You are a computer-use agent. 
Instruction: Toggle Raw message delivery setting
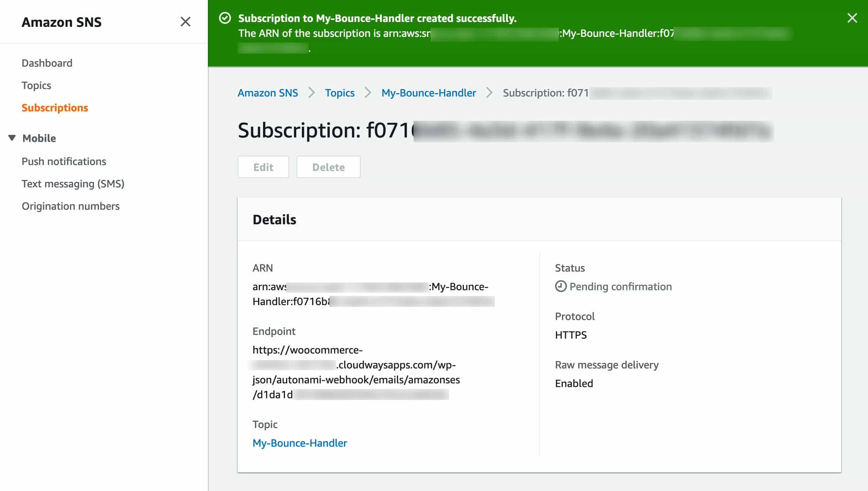click(574, 383)
